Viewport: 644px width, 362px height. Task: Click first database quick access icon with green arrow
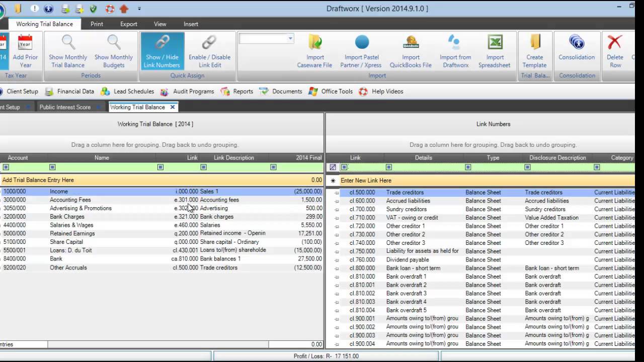tap(65, 9)
